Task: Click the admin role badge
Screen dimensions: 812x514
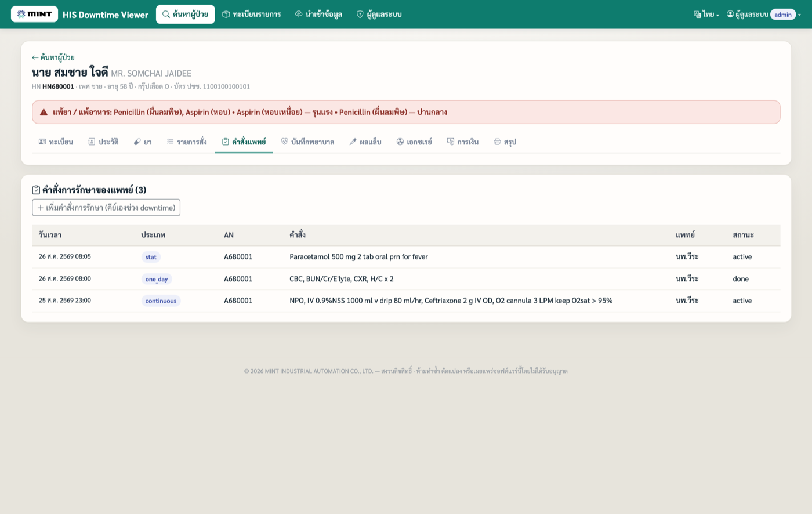Action: (x=783, y=15)
